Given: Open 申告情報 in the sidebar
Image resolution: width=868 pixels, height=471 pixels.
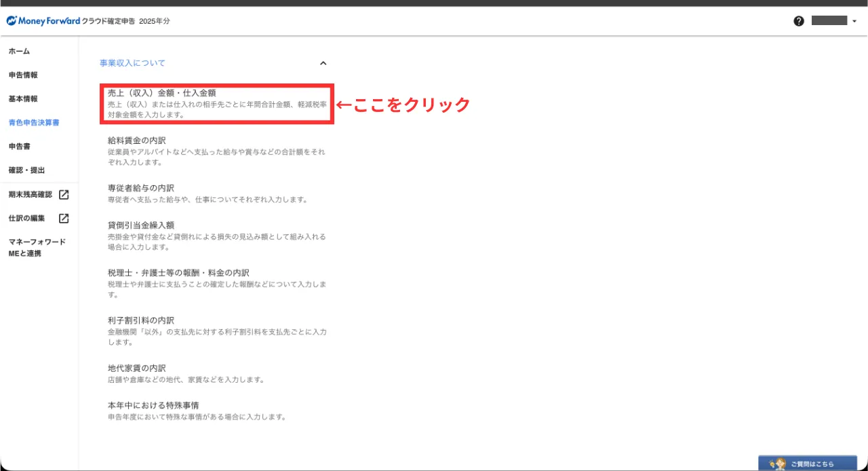Looking at the screenshot, I should pos(23,75).
